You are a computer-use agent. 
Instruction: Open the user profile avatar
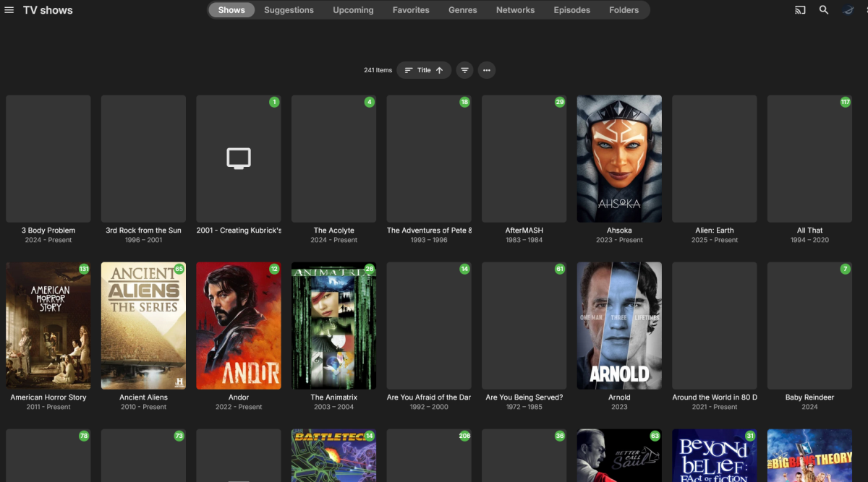(x=848, y=10)
